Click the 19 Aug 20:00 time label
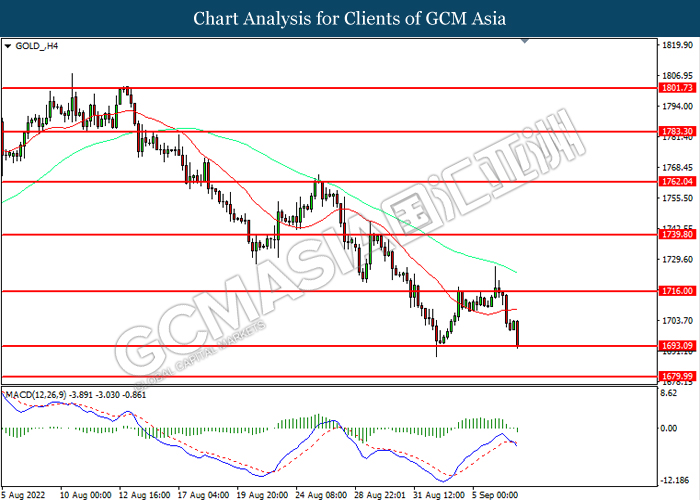Screen dimensions: 700x500 (x=262, y=495)
